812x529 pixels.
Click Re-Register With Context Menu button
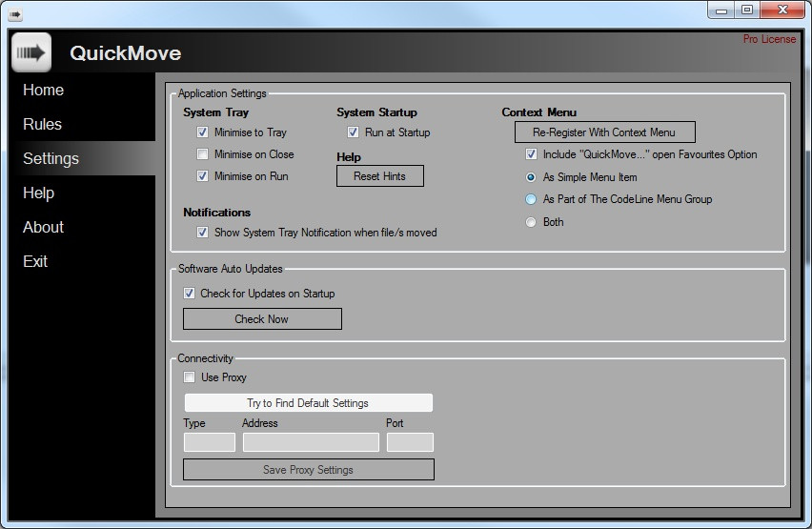pyautogui.click(x=605, y=132)
